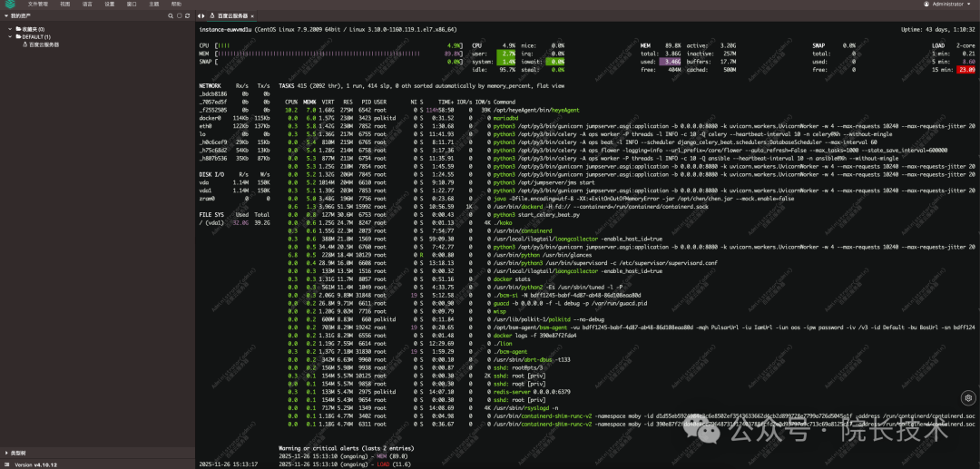This screenshot has width=980, height=469.
Task: Select the DEFAULT (1) folder
Action: pos(34,37)
